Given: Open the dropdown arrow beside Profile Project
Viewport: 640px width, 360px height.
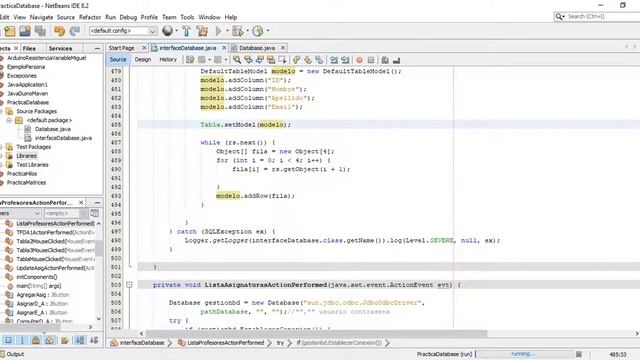Looking at the screenshot, I should [268, 31].
